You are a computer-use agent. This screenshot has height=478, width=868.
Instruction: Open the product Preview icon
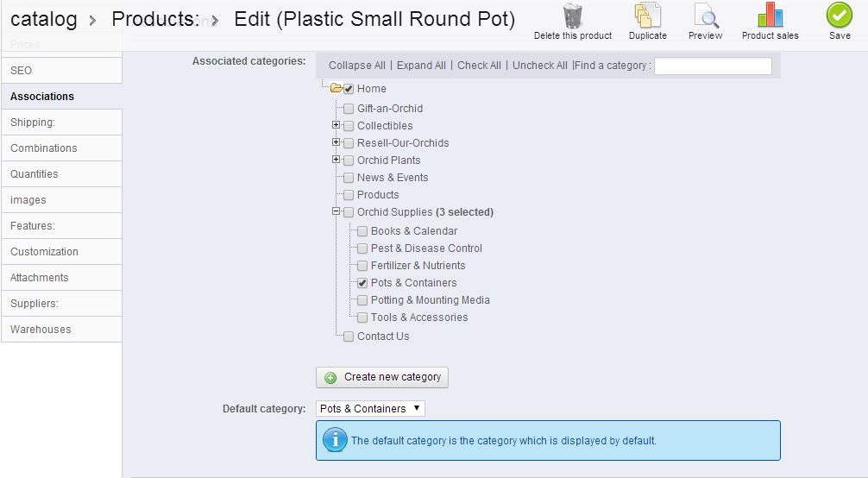(x=706, y=17)
